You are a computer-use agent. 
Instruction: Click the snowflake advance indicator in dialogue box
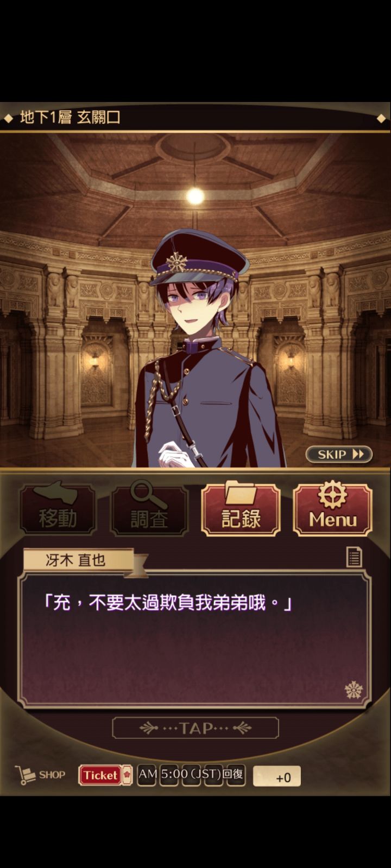pyautogui.click(x=354, y=690)
